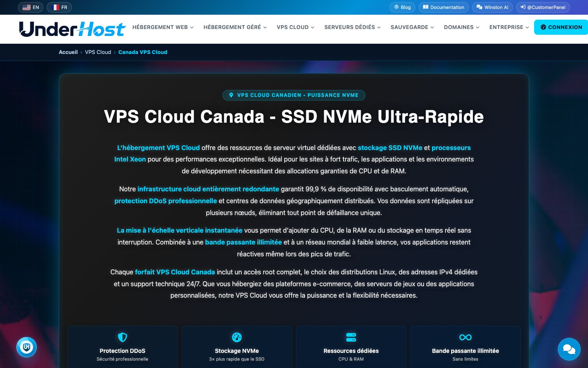588x368 pixels.
Task: Select the Stockage NVMe card title
Action: [x=237, y=351]
